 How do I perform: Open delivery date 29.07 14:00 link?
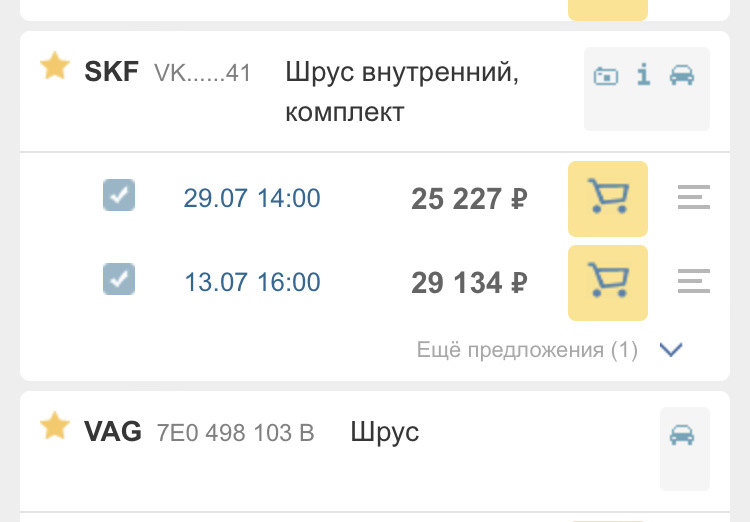tap(252, 198)
